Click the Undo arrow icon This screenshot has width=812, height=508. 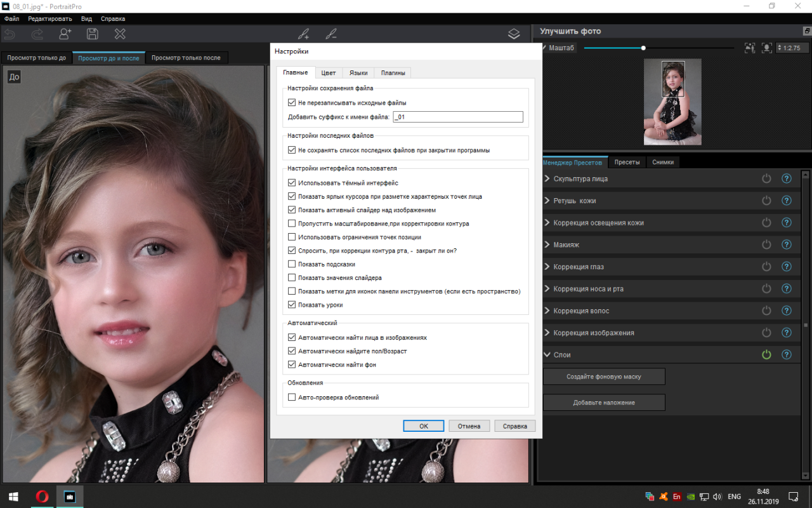(10, 34)
